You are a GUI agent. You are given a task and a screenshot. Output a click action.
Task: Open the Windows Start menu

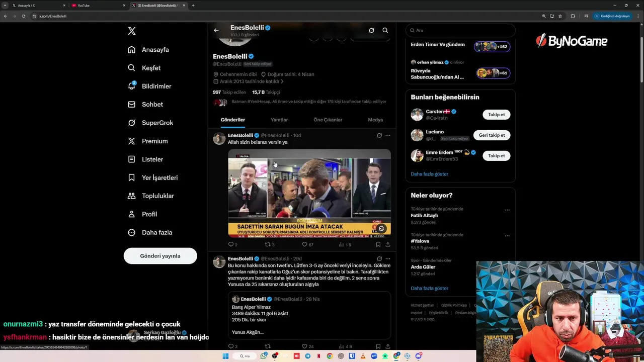(225, 356)
